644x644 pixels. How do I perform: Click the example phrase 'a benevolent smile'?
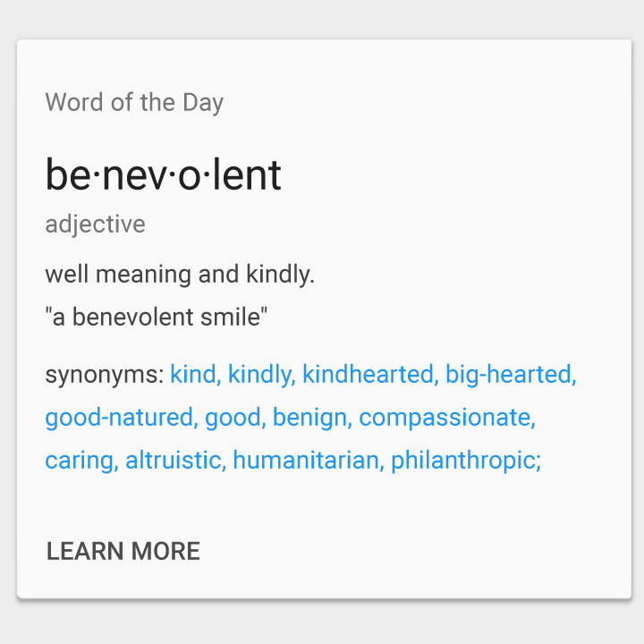(156, 317)
